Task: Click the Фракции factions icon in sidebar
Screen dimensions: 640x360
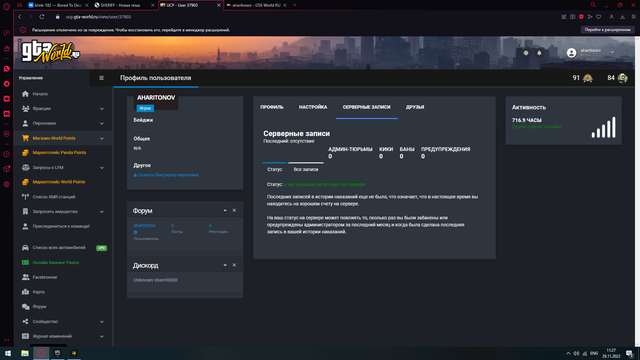Action: pyautogui.click(x=25, y=109)
